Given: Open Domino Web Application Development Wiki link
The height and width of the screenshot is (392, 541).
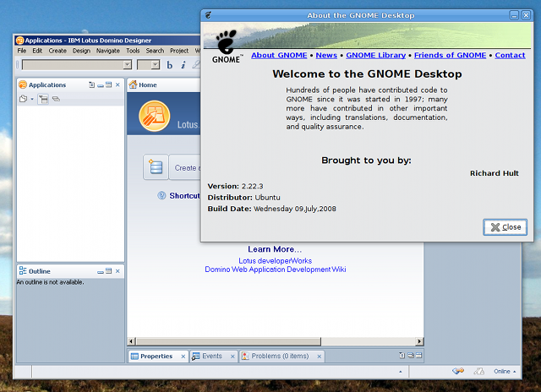Looking at the screenshot, I should [x=276, y=269].
